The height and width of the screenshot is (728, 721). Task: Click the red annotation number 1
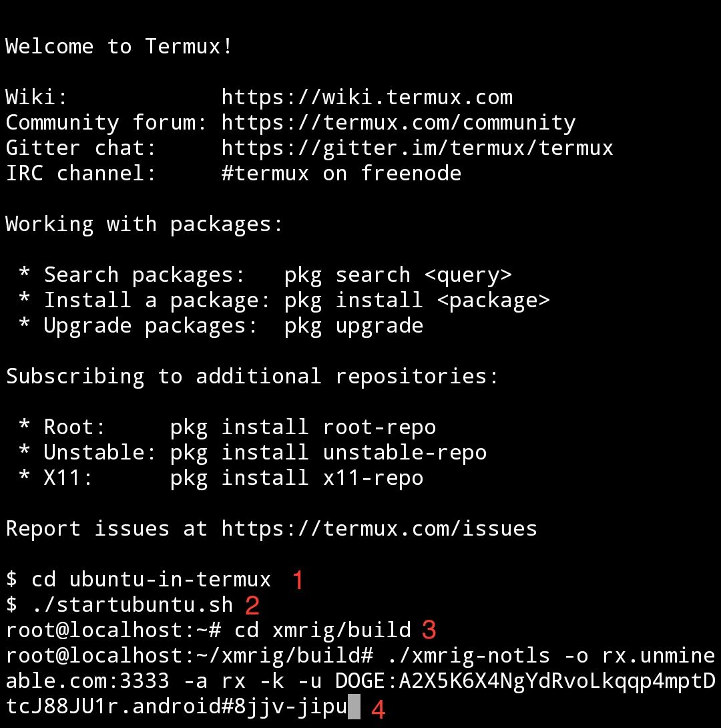[298, 580]
